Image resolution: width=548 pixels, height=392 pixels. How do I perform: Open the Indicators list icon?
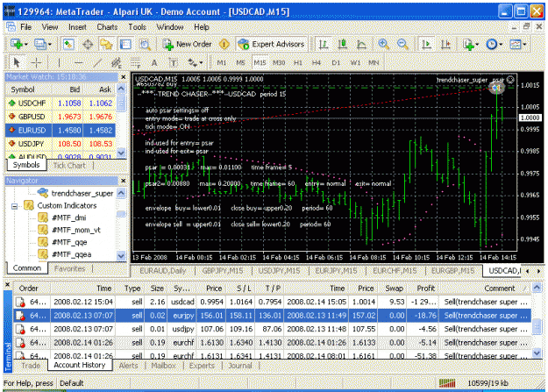470,45
